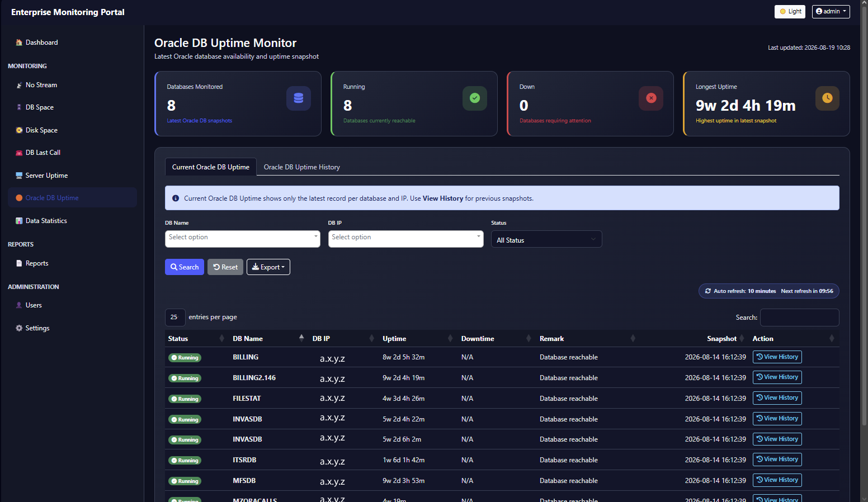The image size is (868, 502).
Task: Toggle Light theme button
Action: point(790,11)
